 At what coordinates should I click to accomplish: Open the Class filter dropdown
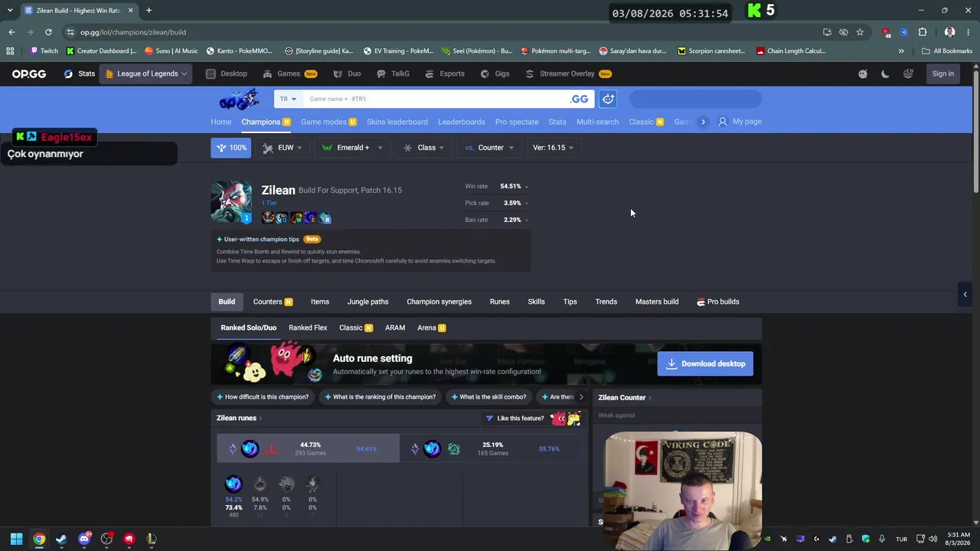pos(424,148)
